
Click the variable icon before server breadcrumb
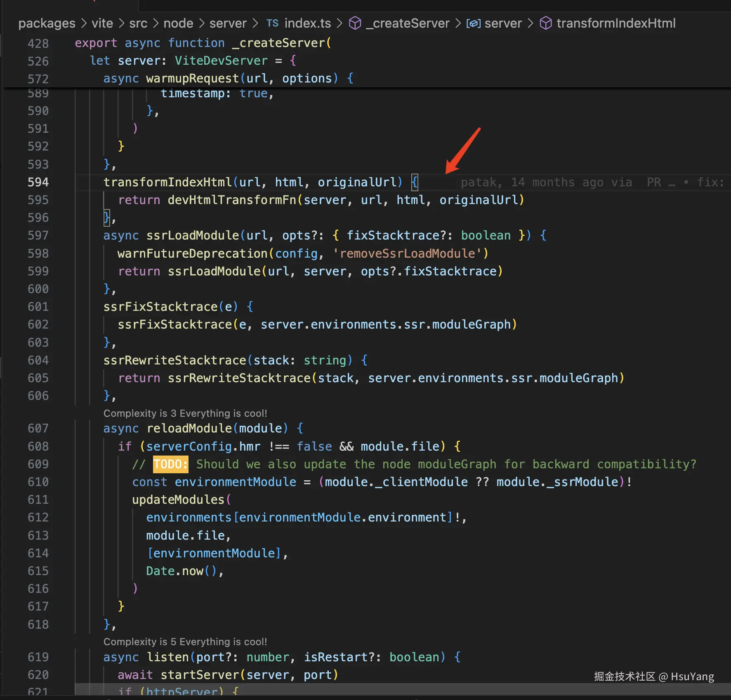(473, 23)
